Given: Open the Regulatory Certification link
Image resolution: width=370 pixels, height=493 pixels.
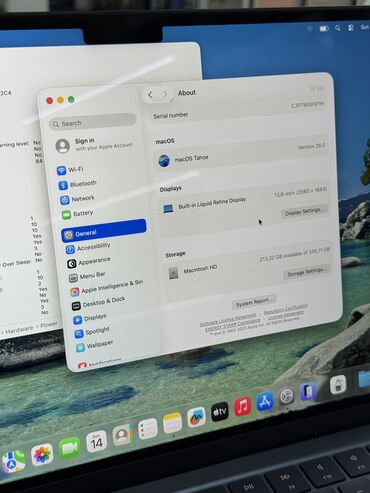Looking at the screenshot, I should [x=286, y=309].
